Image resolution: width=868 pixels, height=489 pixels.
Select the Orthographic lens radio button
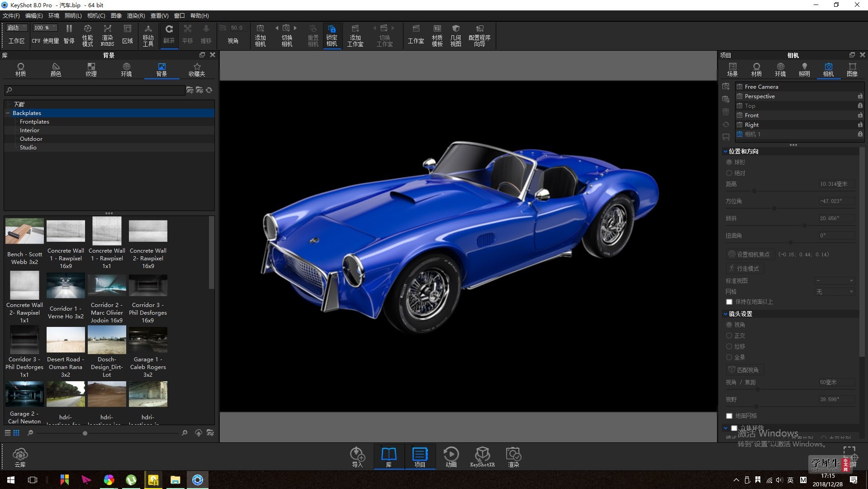[x=729, y=336]
